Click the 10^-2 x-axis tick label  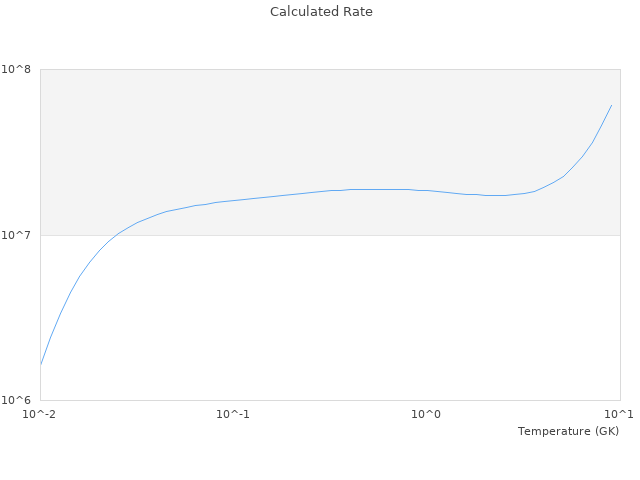click(40, 414)
